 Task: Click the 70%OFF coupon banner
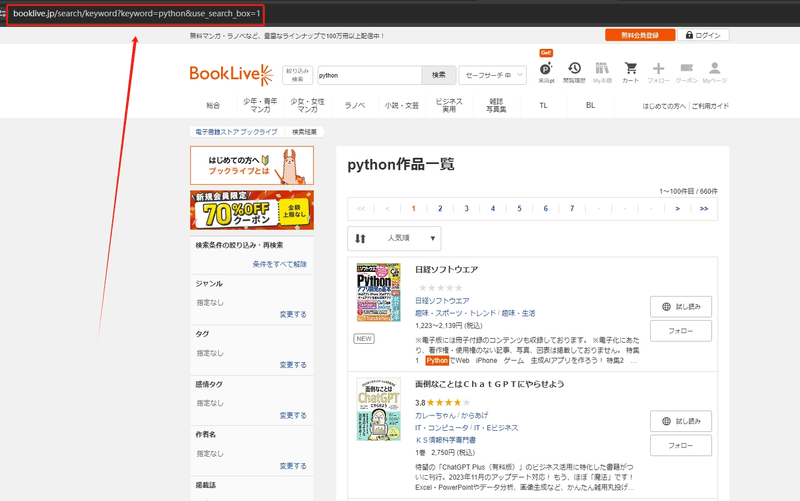click(252, 210)
